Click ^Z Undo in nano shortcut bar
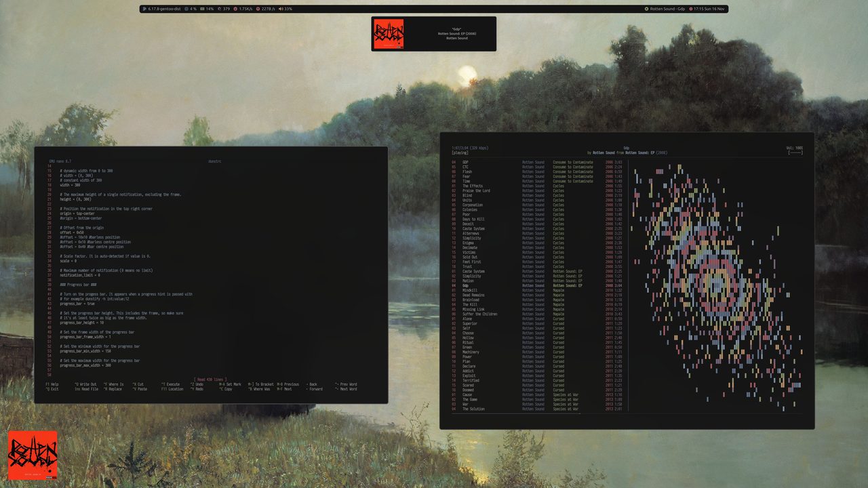 point(197,384)
